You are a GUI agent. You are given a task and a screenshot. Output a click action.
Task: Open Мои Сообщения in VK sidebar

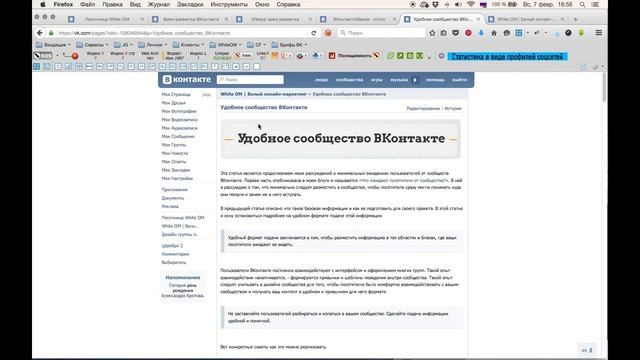[x=178, y=136]
